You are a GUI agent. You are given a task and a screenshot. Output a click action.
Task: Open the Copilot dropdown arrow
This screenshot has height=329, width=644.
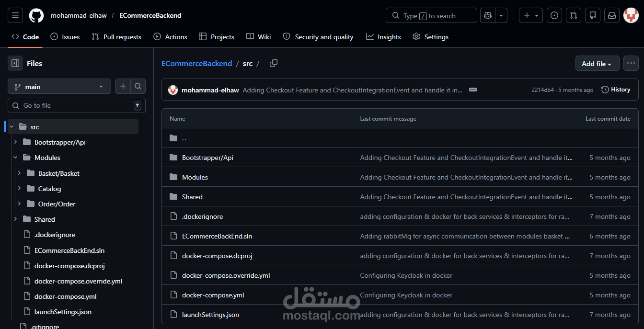(501, 16)
